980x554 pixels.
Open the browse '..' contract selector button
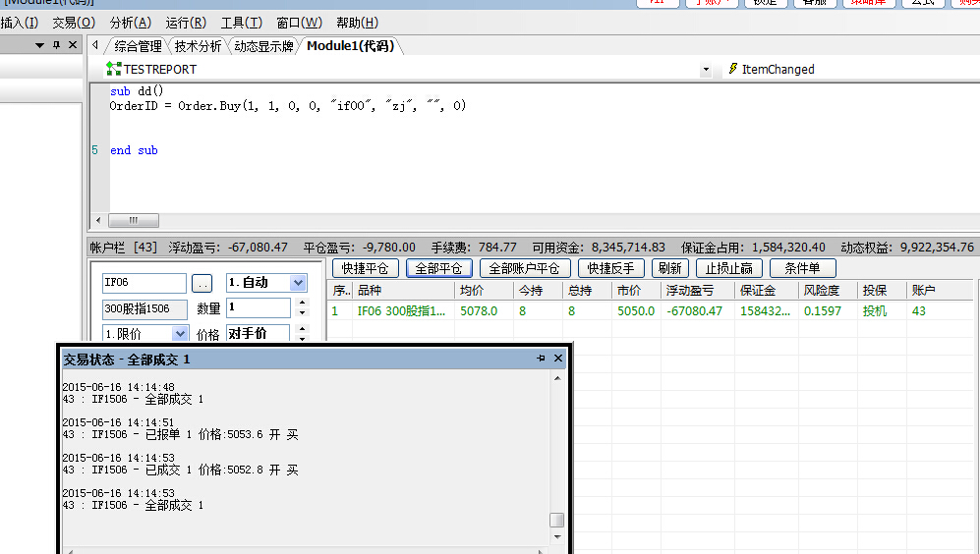point(202,283)
